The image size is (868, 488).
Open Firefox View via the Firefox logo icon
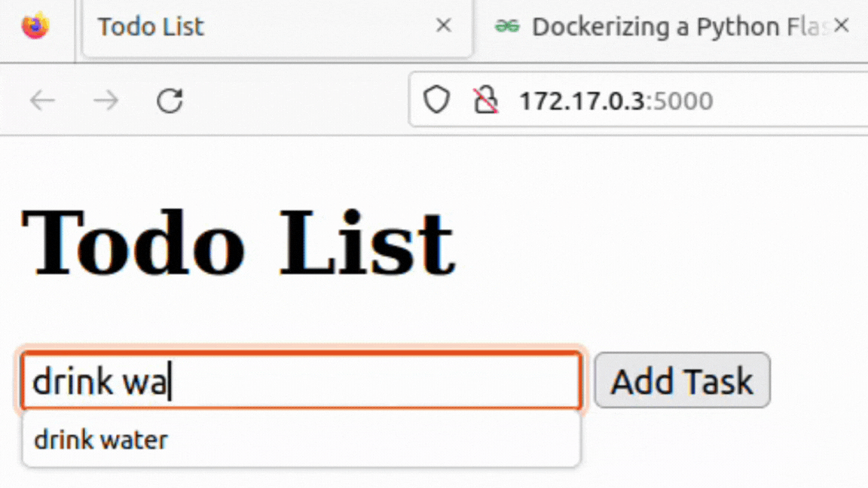coord(35,27)
